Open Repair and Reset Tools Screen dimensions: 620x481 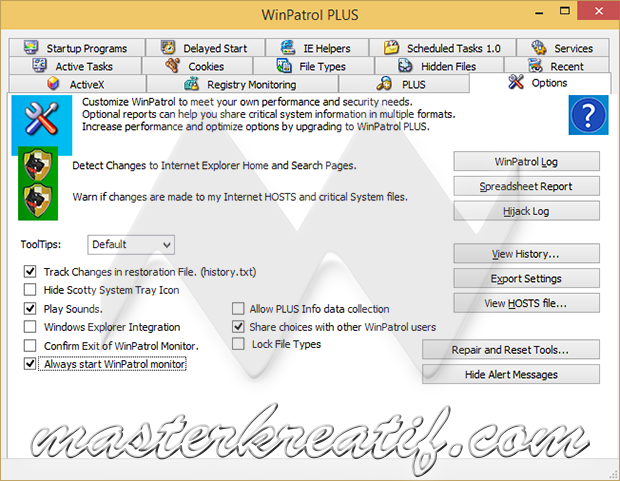coord(510,349)
